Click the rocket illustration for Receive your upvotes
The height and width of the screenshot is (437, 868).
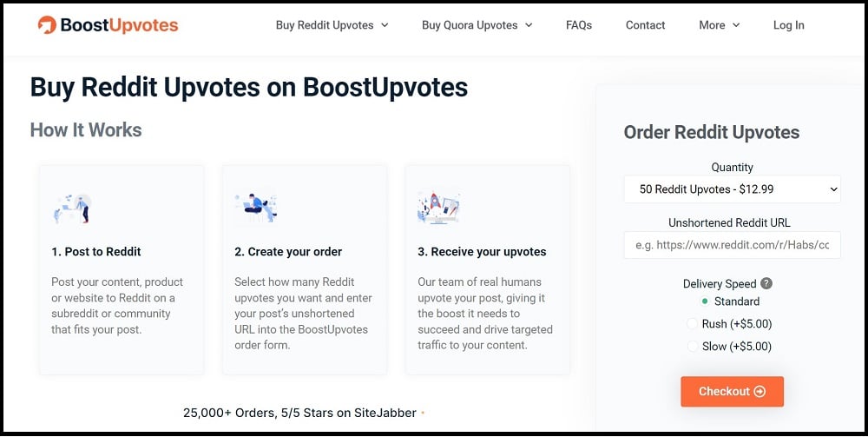(x=438, y=208)
